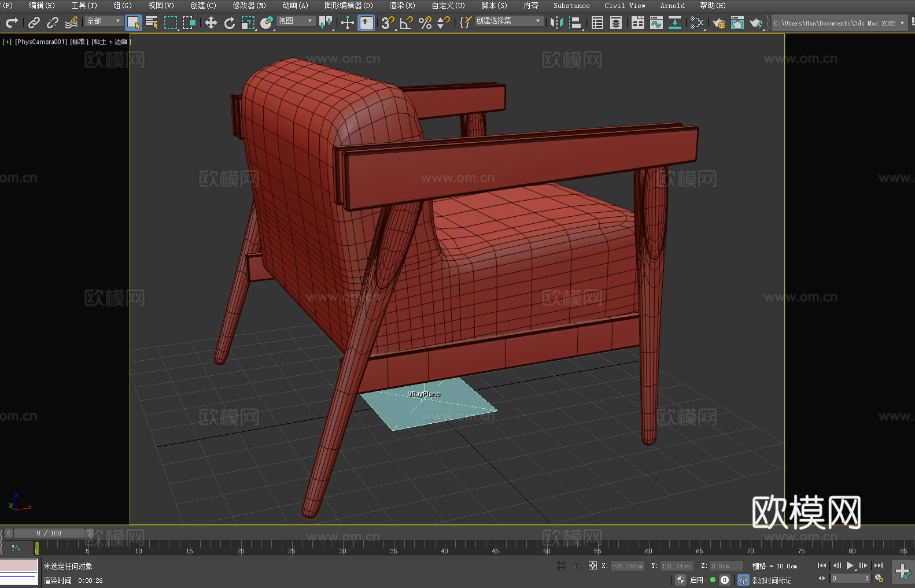Toggle Keyboard Shortcut Override
Viewport: 915px width, 588px height.
367,23
